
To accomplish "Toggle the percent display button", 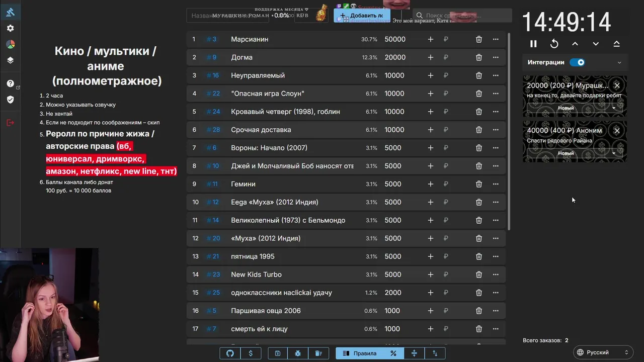I will click(x=393, y=353).
